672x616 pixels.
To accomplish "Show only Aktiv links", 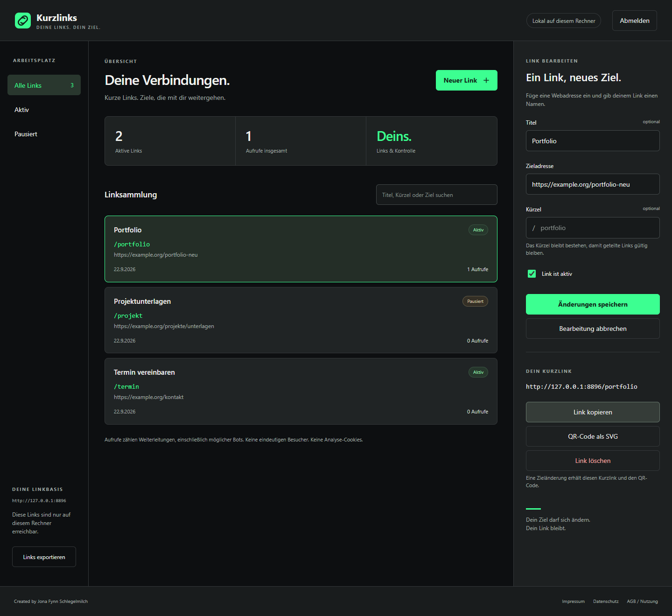I will pyautogui.click(x=44, y=110).
